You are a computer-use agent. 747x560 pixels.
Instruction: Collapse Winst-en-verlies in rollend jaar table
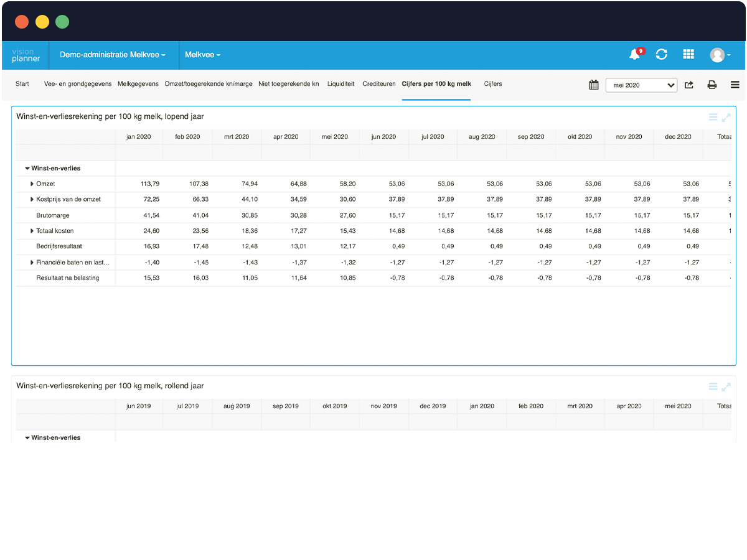(x=27, y=437)
